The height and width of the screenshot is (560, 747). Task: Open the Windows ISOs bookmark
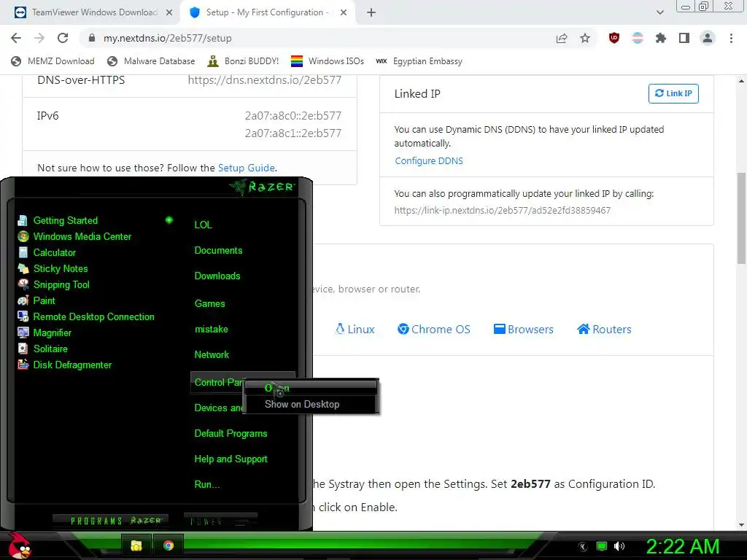(x=328, y=61)
